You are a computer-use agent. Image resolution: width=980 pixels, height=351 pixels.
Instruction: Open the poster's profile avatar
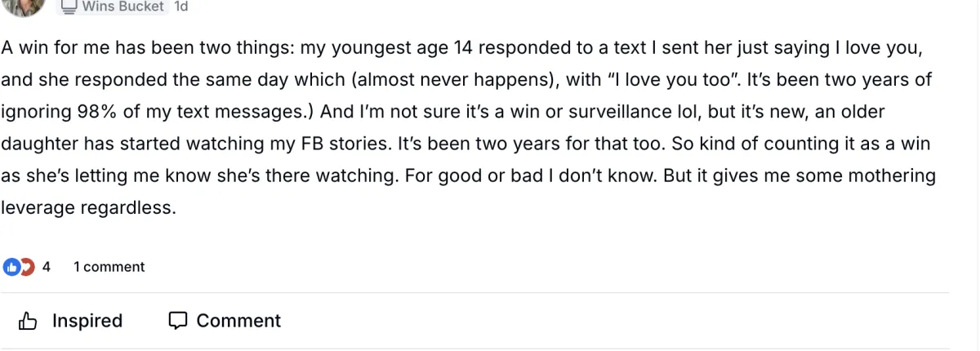tap(23, 4)
